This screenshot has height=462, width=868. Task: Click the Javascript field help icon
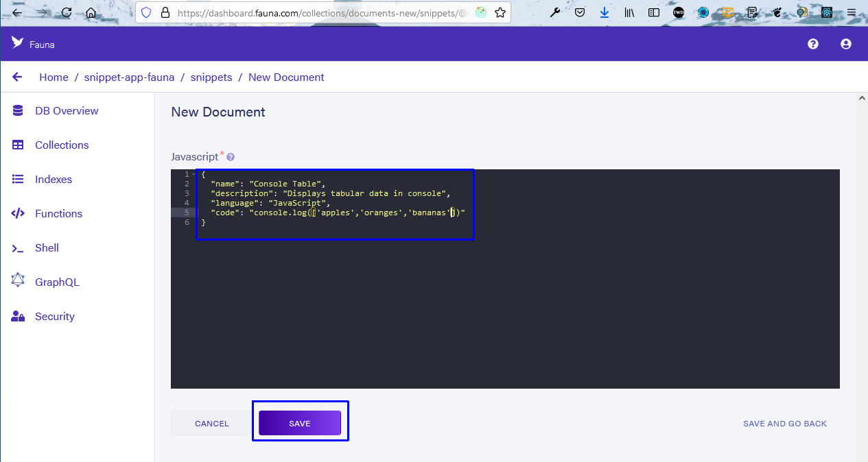click(x=231, y=157)
